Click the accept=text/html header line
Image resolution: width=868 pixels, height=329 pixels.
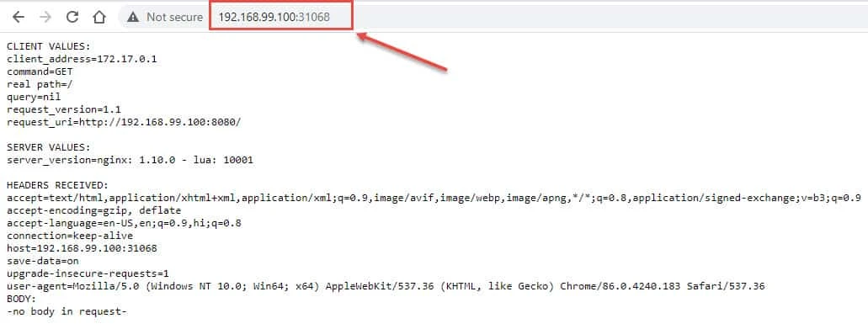click(434, 198)
